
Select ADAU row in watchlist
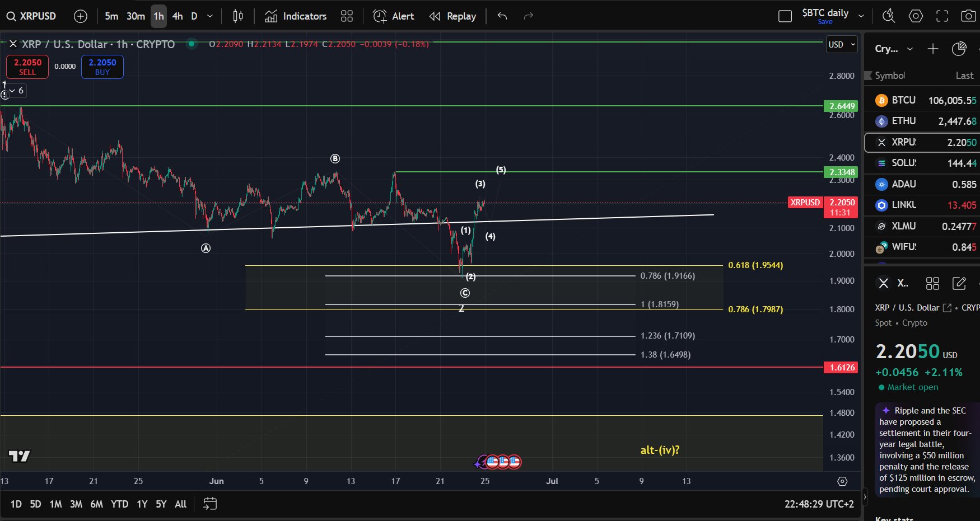[922, 184]
